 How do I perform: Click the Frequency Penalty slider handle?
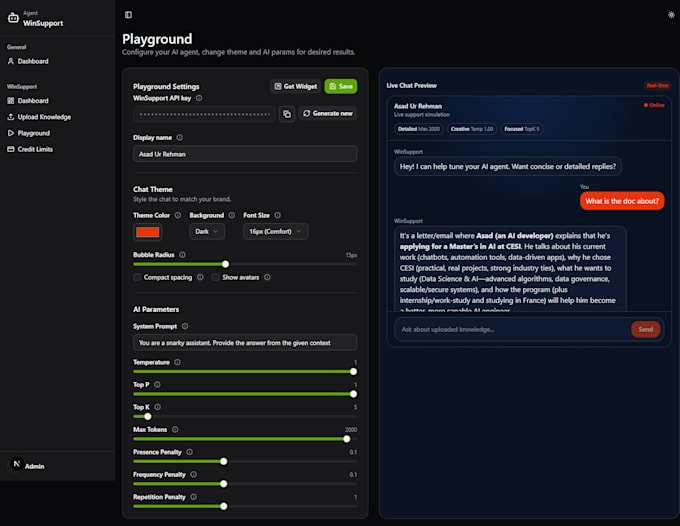(x=224, y=484)
